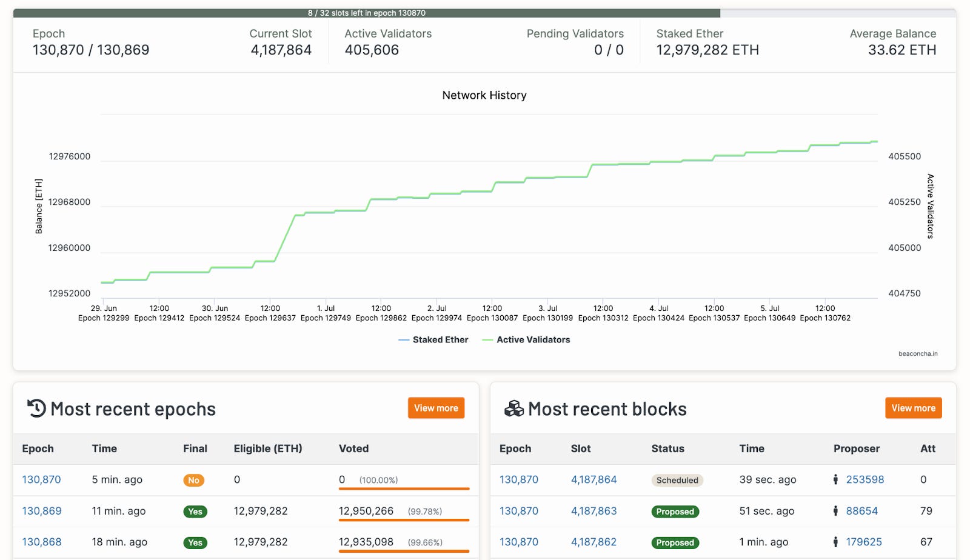970x560 pixels.
Task: Click the Status column header
Action: (x=667, y=448)
